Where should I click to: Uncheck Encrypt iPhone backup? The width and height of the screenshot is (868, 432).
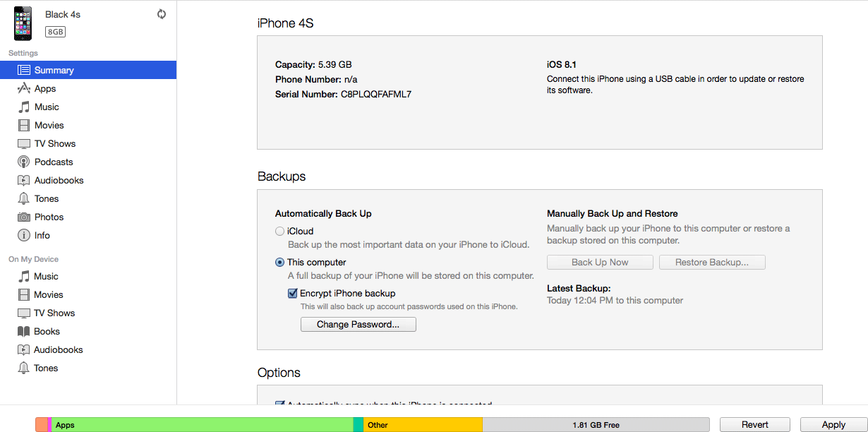pos(292,293)
